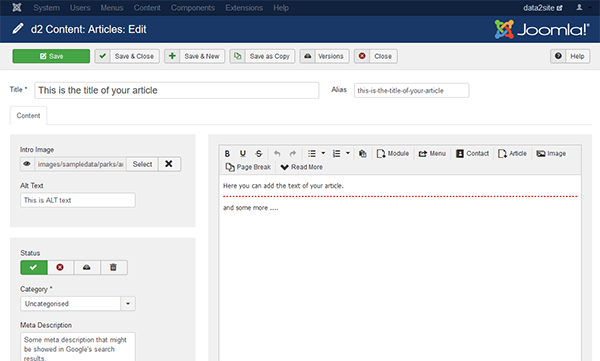Click the redo arrow in editor toolbar
Screen dimensions: 600x361
point(293,154)
